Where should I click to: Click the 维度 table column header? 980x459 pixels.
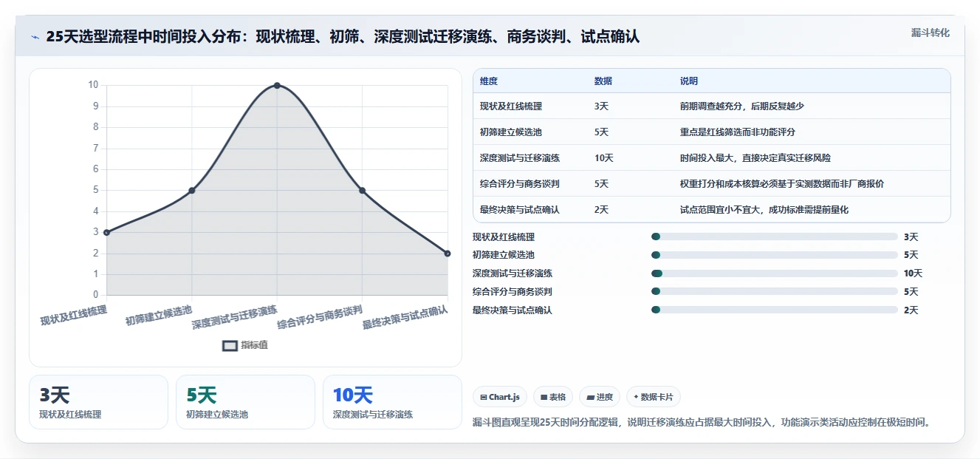489,81
